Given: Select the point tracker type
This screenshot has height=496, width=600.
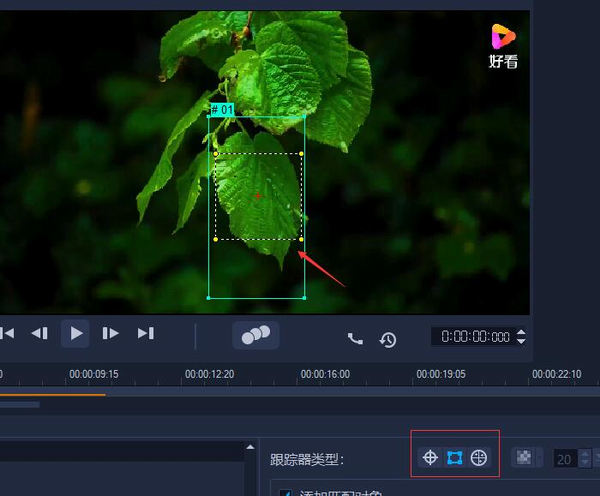Looking at the screenshot, I should [430, 457].
